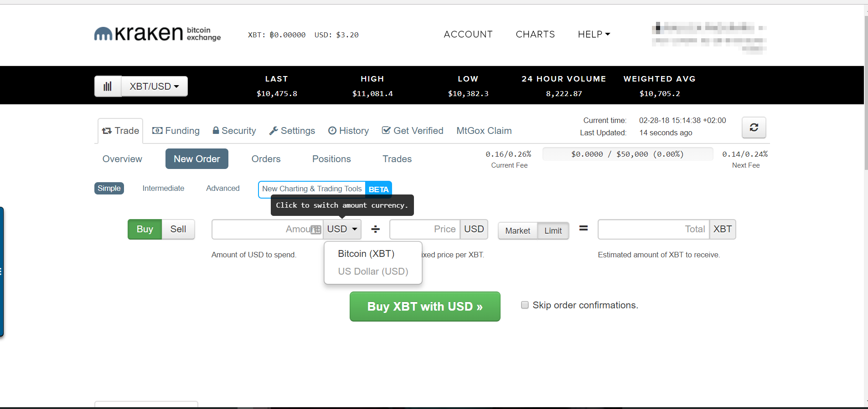The image size is (868, 409).
Task: Select the Buy order side
Action: (145, 229)
